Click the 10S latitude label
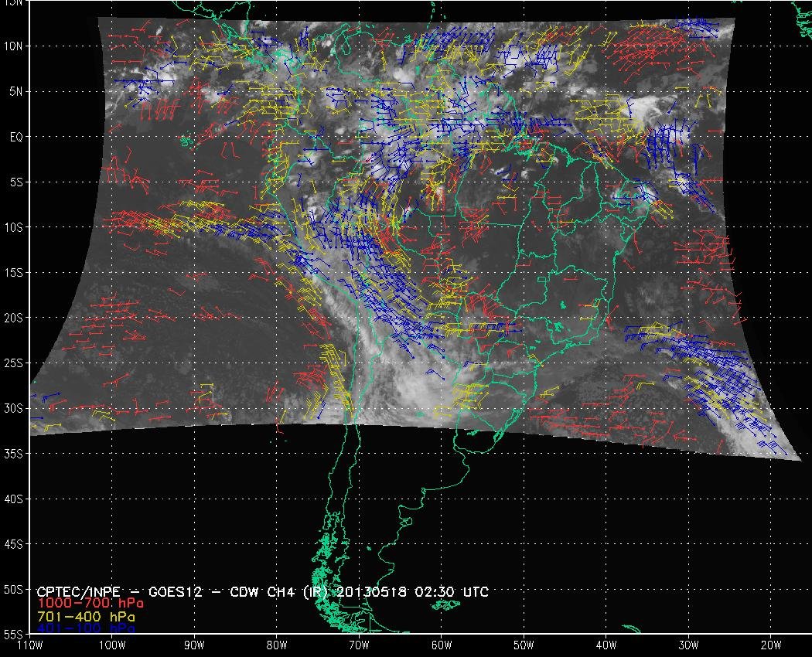Screen dimensions: 812x657 point(13,227)
